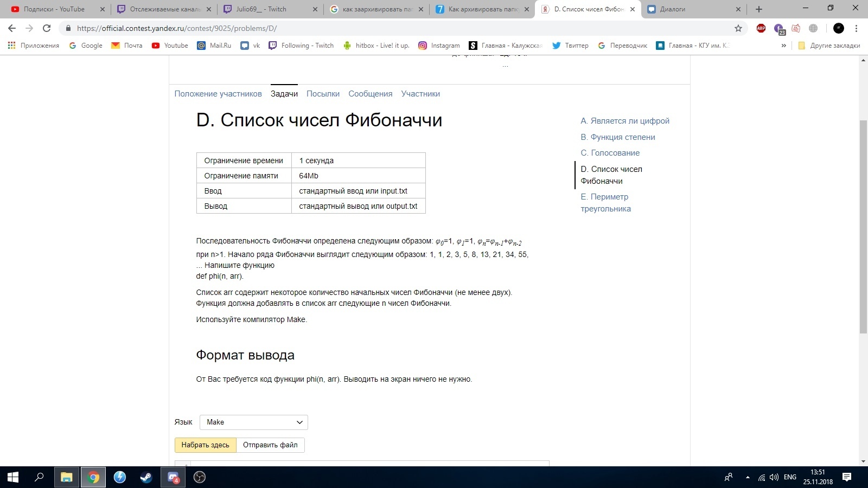Select the Набрать здесь input mode
The width and height of the screenshot is (868, 488).
tap(206, 445)
